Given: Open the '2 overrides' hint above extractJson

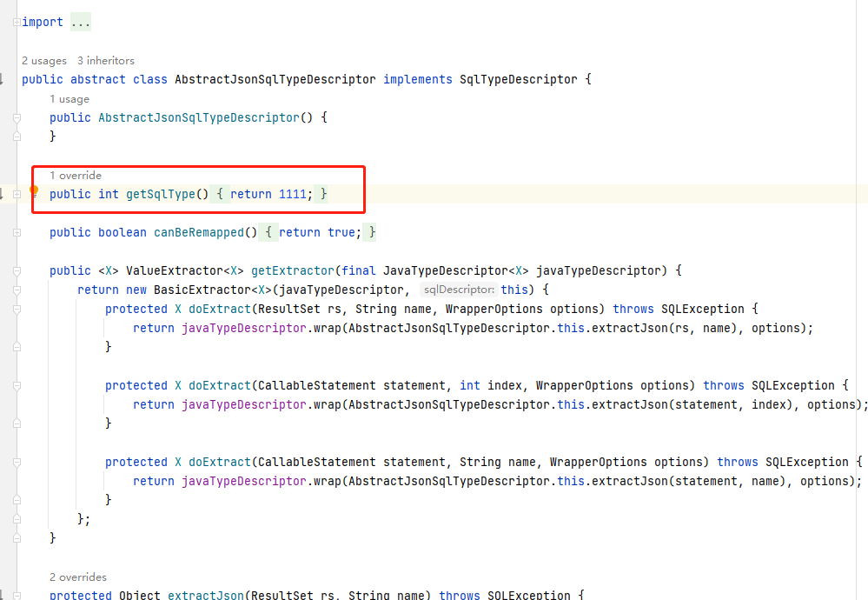Looking at the screenshot, I should point(78,577).
